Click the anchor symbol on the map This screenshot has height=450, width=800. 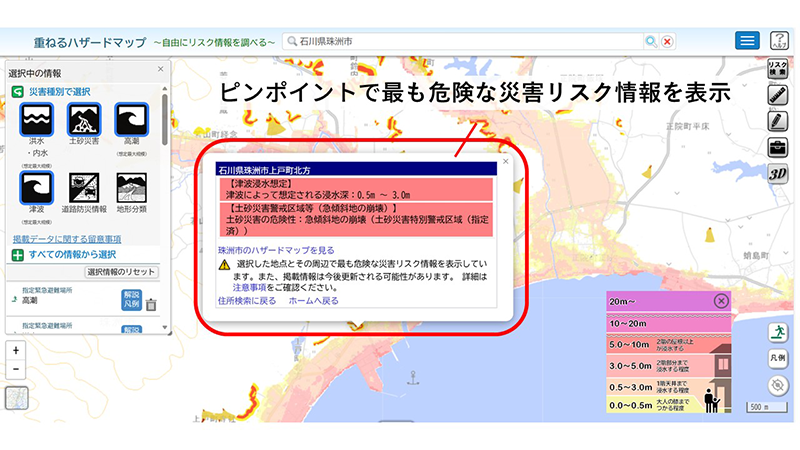[x=413, y=378]
